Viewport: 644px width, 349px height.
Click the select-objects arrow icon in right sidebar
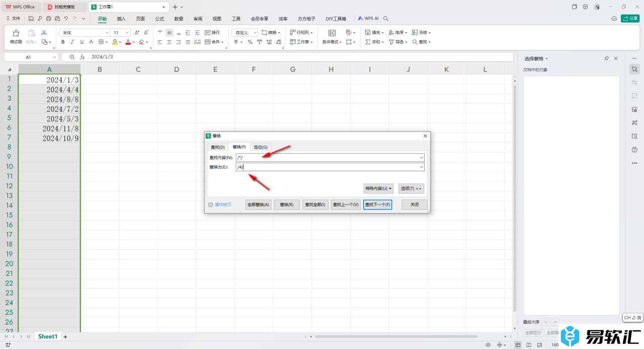[634, 68]
